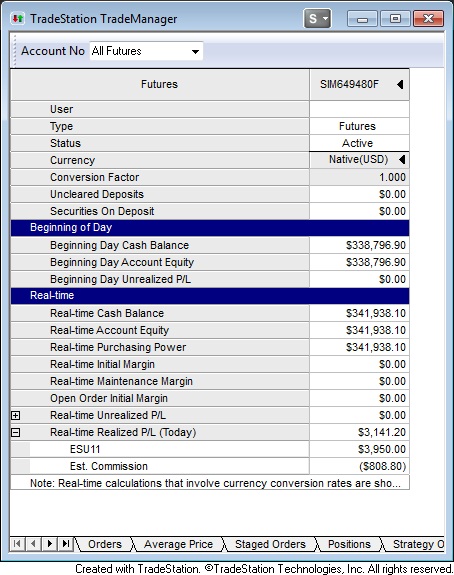
Task: Click the arrow next to SIM649480F
Action: point(400,84)
